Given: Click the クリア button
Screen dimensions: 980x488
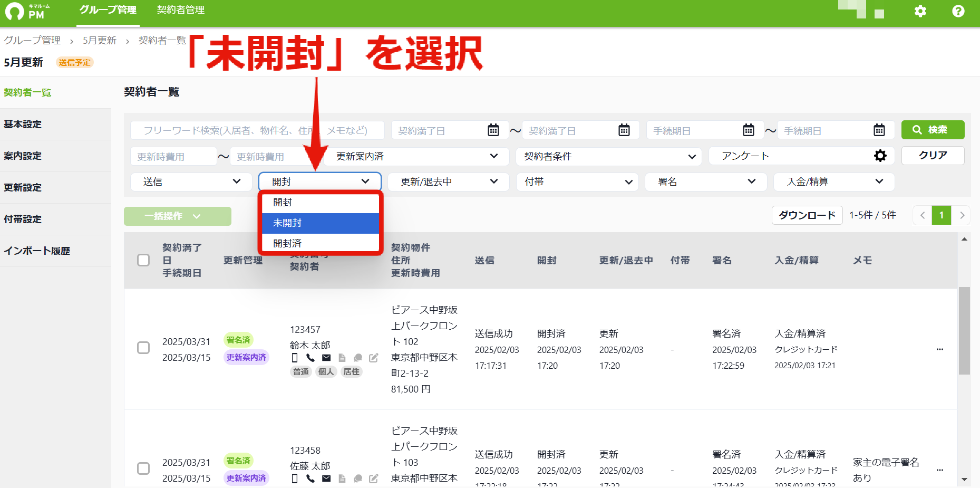Looking at the screenshot, I should tap(933, 156).
